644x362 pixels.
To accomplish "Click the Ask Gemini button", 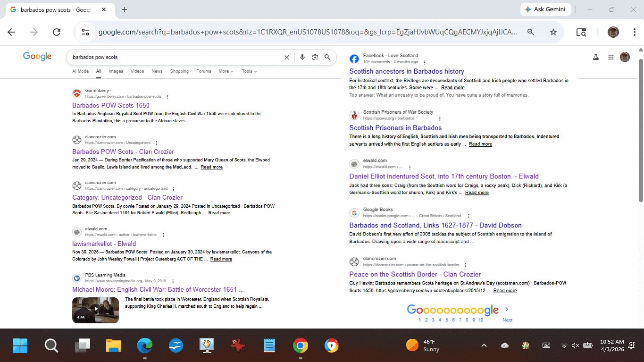I will 546,9.
